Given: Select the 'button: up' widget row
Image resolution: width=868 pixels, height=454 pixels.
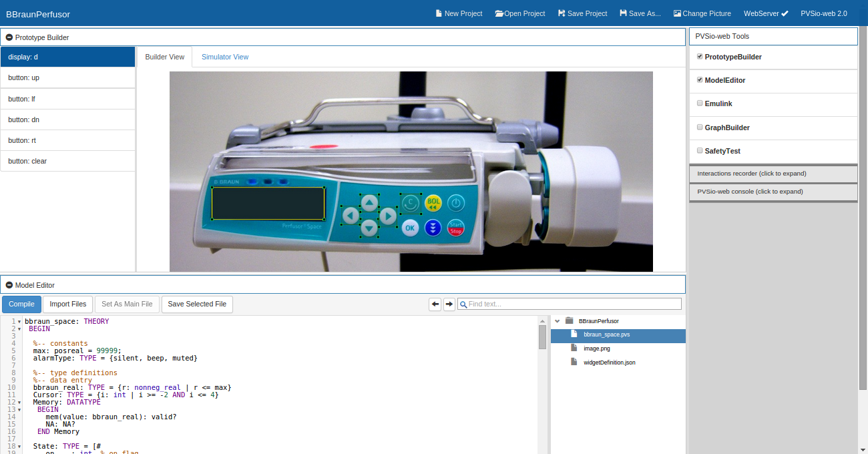Looking at the screenshot, I should coord(67,77).
